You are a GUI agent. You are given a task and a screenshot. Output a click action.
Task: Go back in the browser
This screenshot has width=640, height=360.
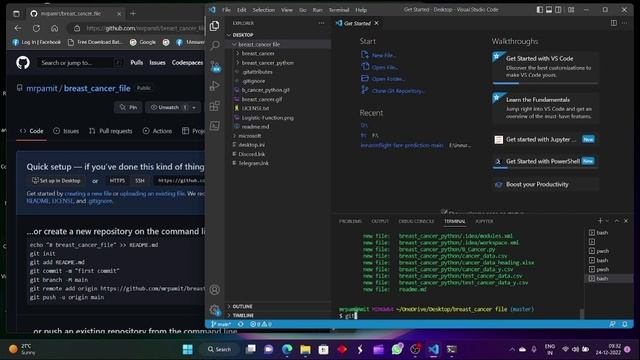click(x=18, y=28)
